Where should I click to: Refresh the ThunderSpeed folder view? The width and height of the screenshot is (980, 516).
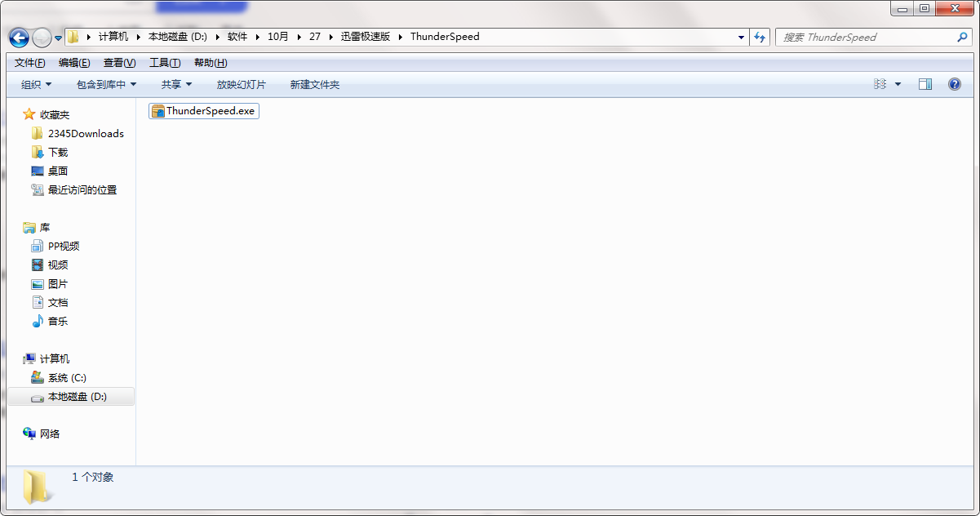760,37
